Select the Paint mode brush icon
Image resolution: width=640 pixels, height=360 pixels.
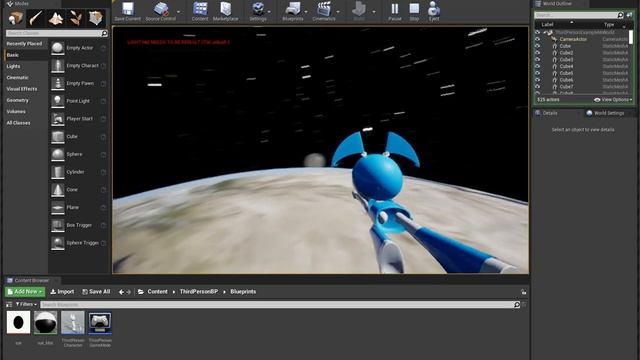[x=36, y=18]
